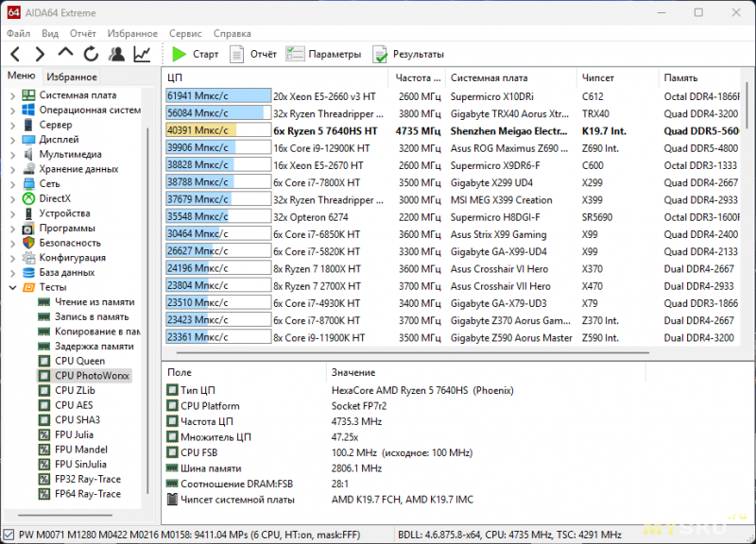Select the FPU Julia benchmark

[x=74, y=434]
